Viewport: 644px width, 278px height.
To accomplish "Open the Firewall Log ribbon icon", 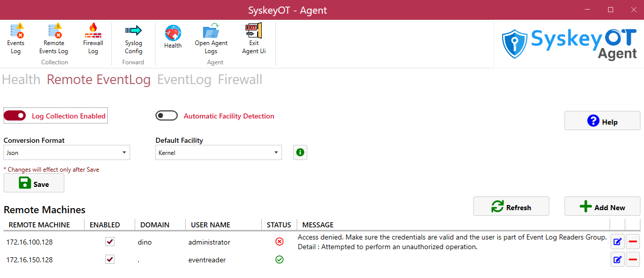I will [x=93, y=32].
